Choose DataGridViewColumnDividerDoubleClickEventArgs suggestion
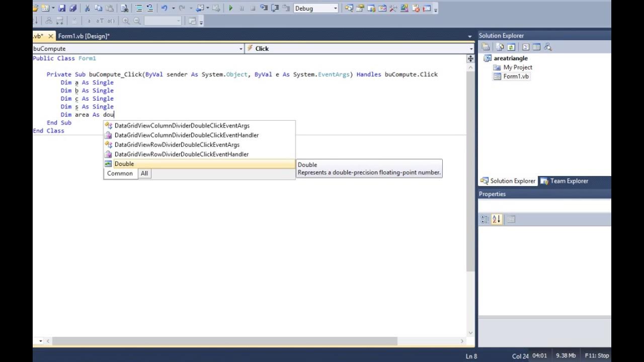644x362 pixels. pyautogui.click(x=199, y=126)
